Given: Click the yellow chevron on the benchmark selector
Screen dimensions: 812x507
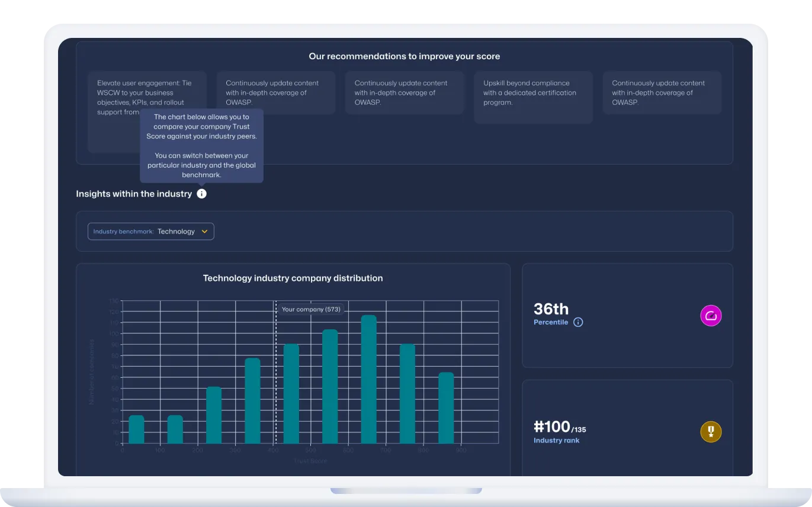Looking at the screenshot, I should click(x=204, y=232).
